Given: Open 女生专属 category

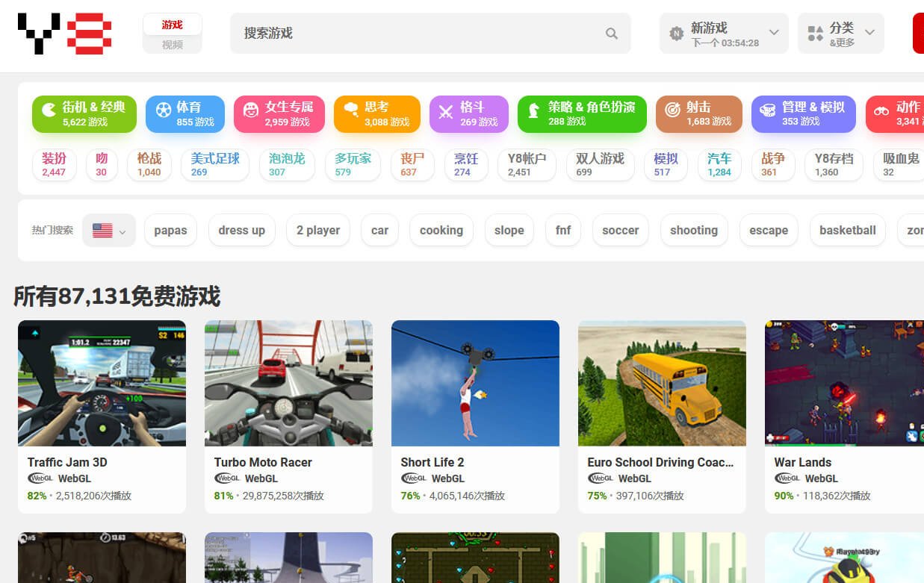Looking at the screenshot, I should [279, 114].
